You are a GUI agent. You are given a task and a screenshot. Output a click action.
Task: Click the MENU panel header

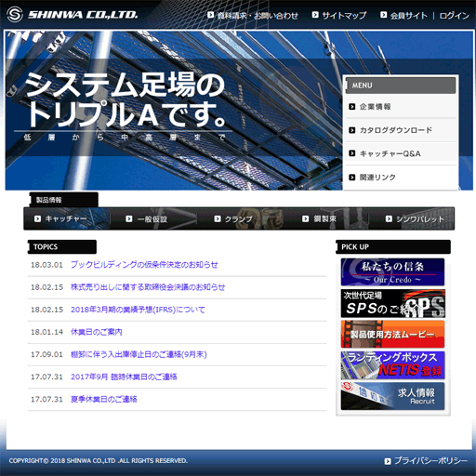tap(401, 86)
